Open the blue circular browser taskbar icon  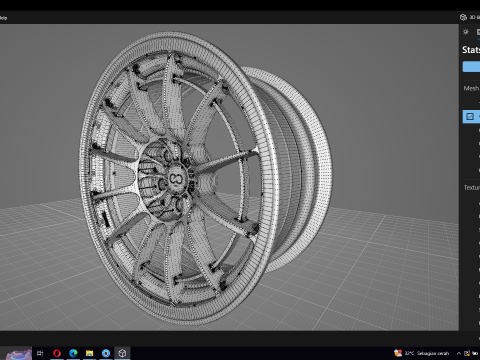(106, 353)
